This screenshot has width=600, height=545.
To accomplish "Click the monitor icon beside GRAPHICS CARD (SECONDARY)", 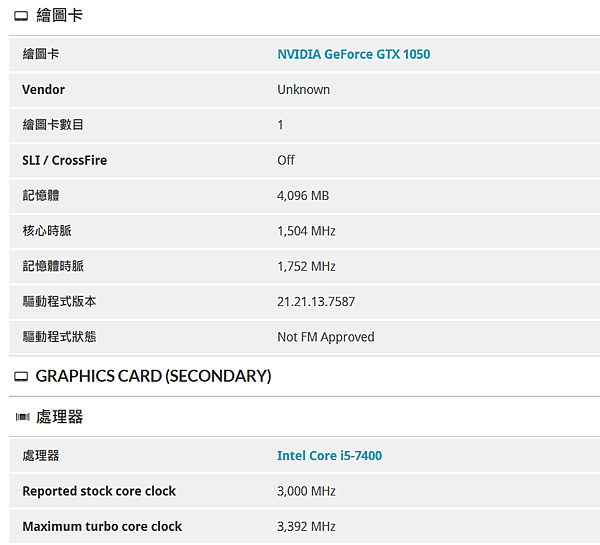I will pos(21,377).
